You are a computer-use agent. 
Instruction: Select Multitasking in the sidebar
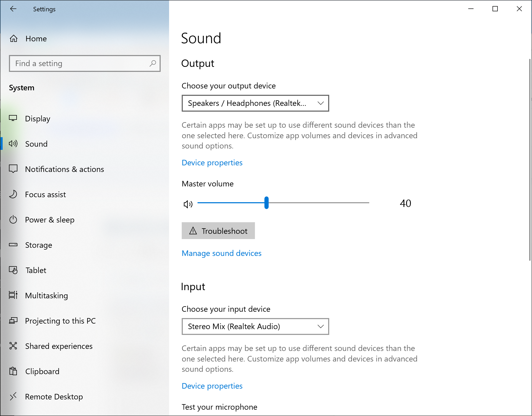(x=46, y=295)
